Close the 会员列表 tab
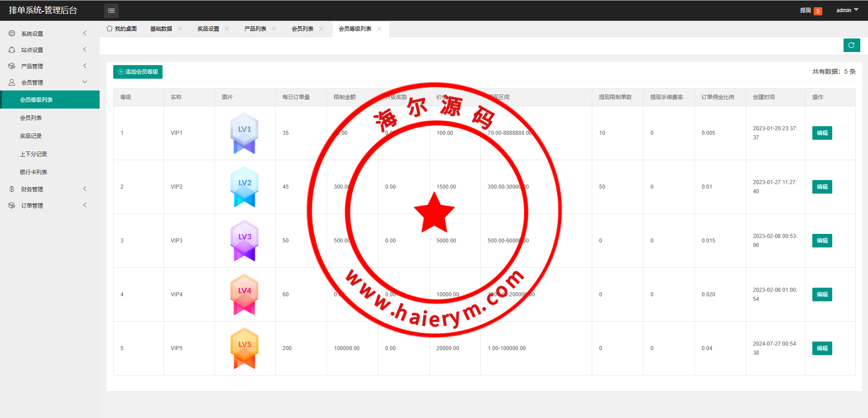 tap(321, 29)
